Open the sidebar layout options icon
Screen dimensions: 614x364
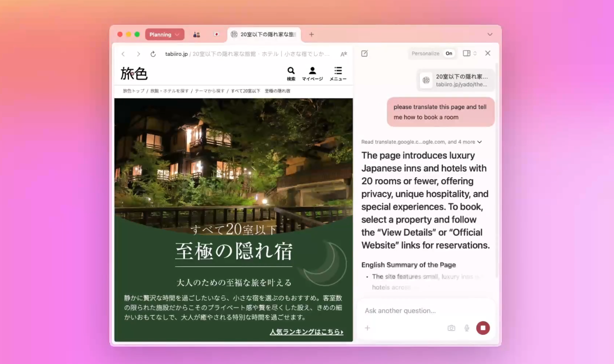(x=470, y=53)
